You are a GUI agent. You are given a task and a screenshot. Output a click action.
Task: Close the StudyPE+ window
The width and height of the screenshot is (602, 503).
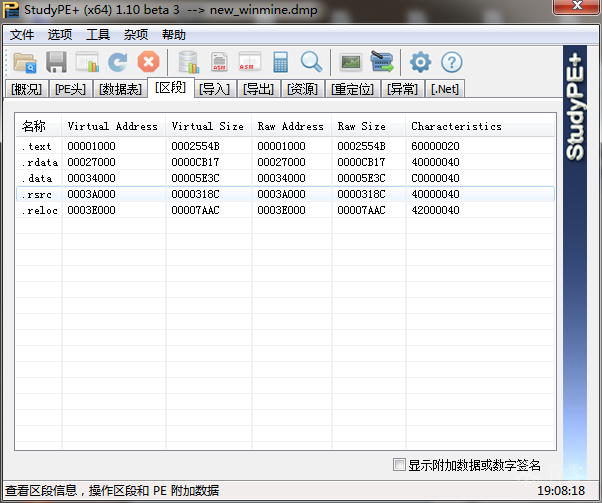pos(577,5)
